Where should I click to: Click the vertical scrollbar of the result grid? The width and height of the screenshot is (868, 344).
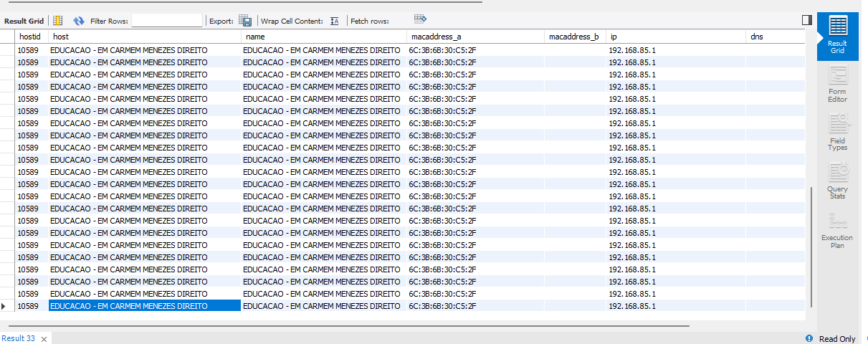[x=811, y=247]
